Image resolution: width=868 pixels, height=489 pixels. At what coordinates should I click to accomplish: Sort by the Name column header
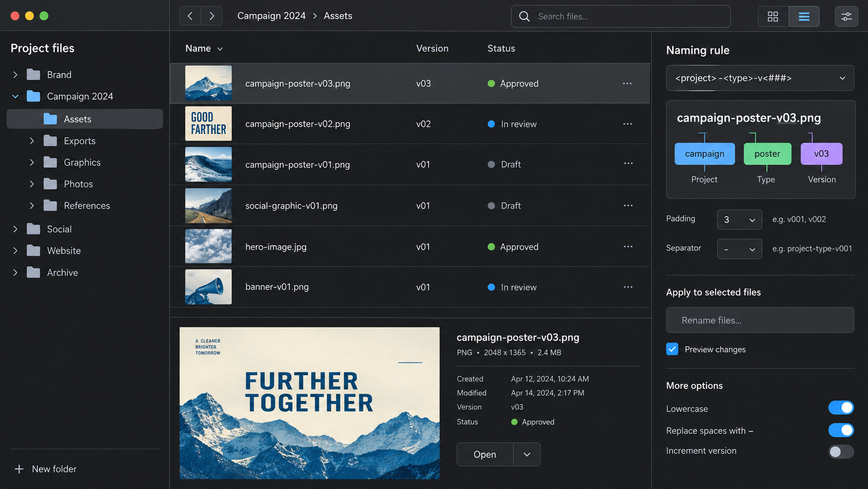click(204, 48)
